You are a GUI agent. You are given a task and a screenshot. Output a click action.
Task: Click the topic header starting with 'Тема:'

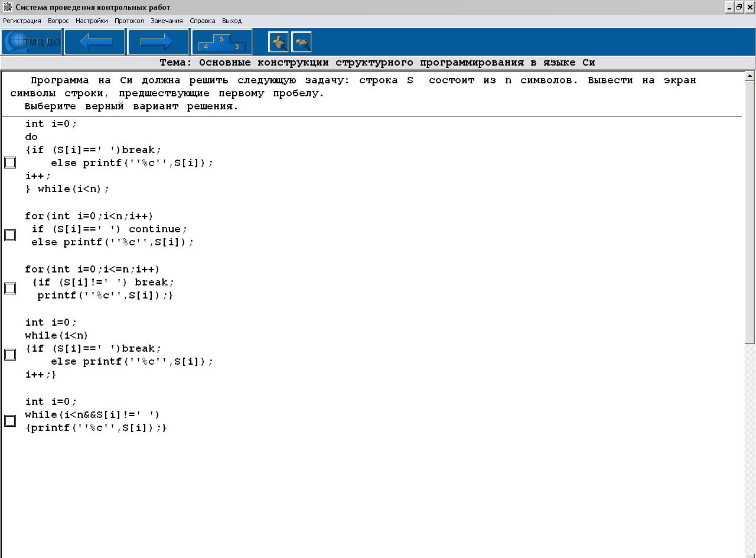pyautogui.click(x=377, y=63)
